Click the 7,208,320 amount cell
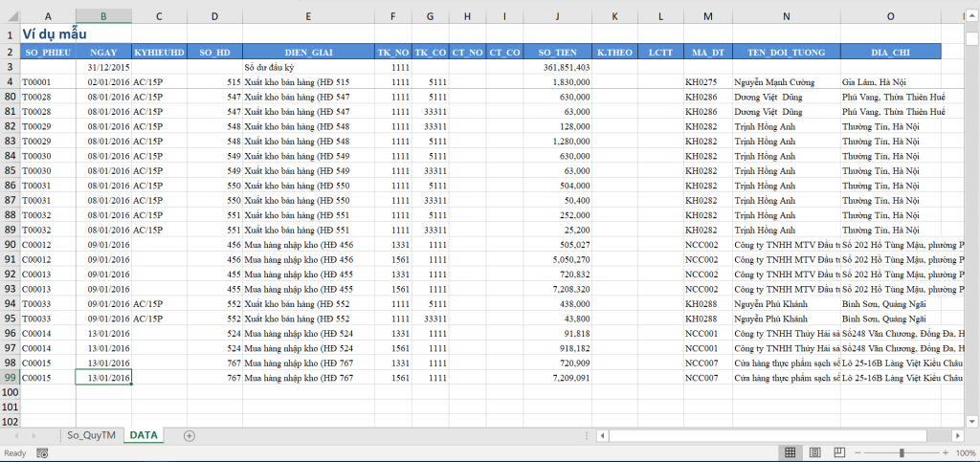Image resolution: width=980 pixels, height=462 pixels. coord(557,289)
